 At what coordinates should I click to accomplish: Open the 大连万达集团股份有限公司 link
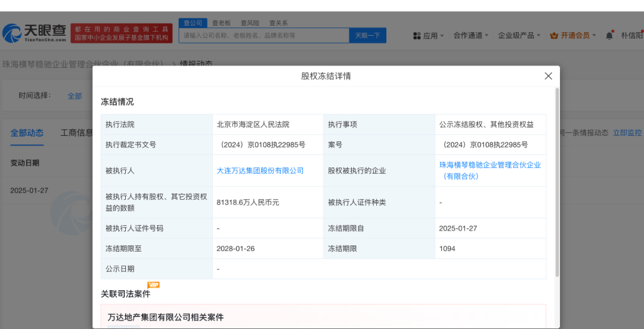point(260,170)
